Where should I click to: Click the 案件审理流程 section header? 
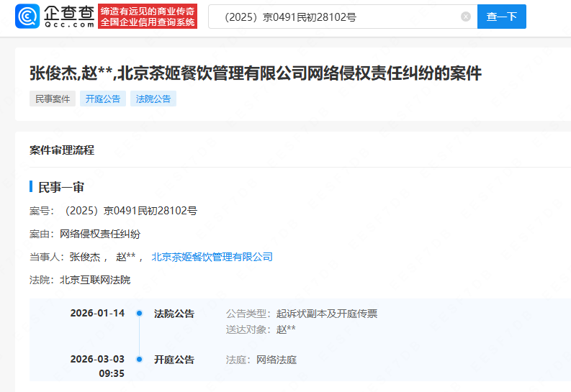(62, 150)
